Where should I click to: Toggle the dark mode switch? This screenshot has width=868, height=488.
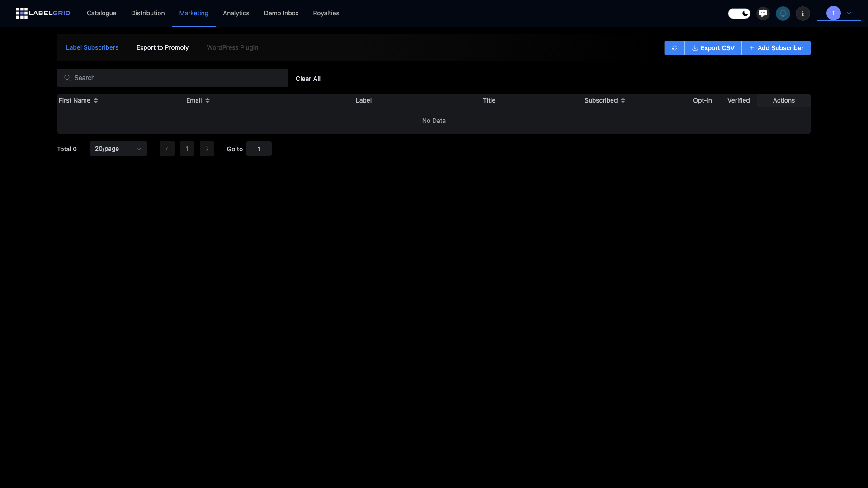[739, 14]
